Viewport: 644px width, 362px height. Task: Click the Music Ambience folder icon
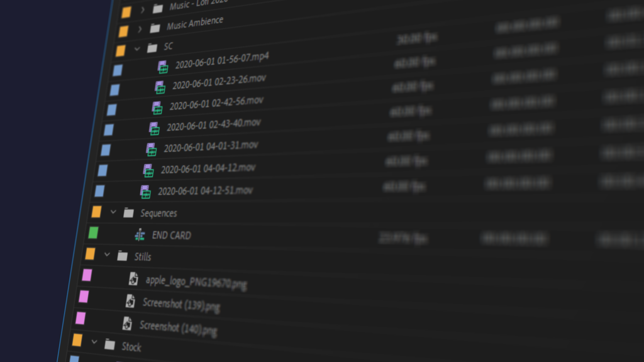[x=155, y=28]
